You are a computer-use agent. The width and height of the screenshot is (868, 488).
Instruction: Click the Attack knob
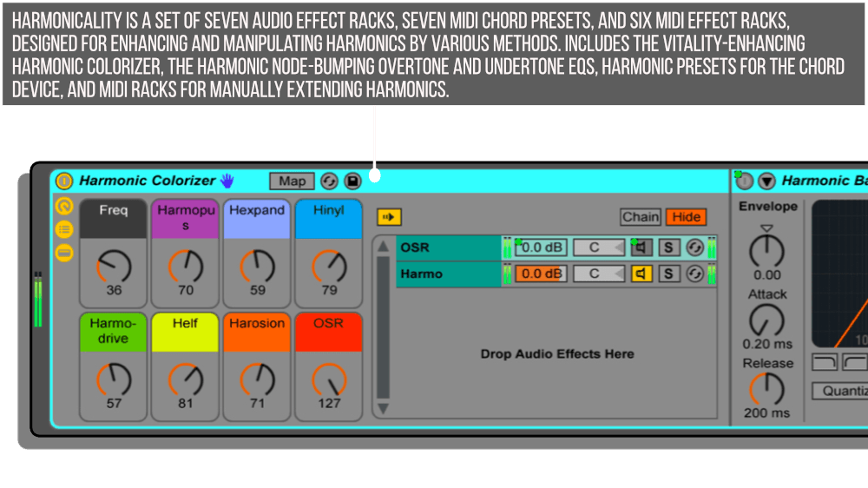[766, 320]
